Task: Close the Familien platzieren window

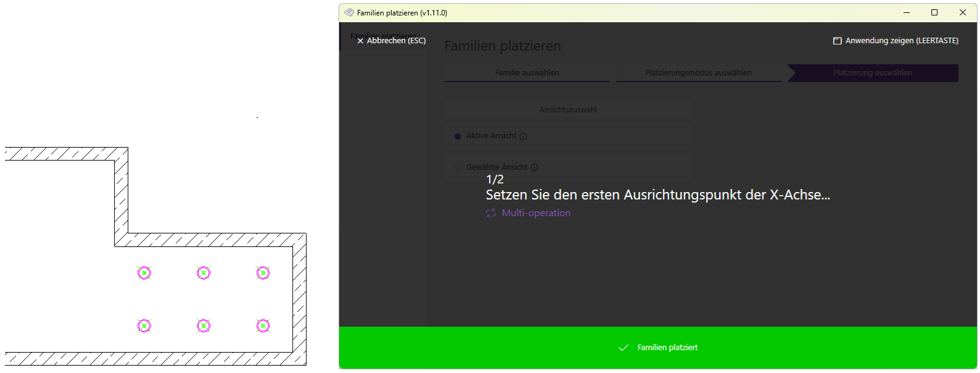Action: (x=963, y=12)
